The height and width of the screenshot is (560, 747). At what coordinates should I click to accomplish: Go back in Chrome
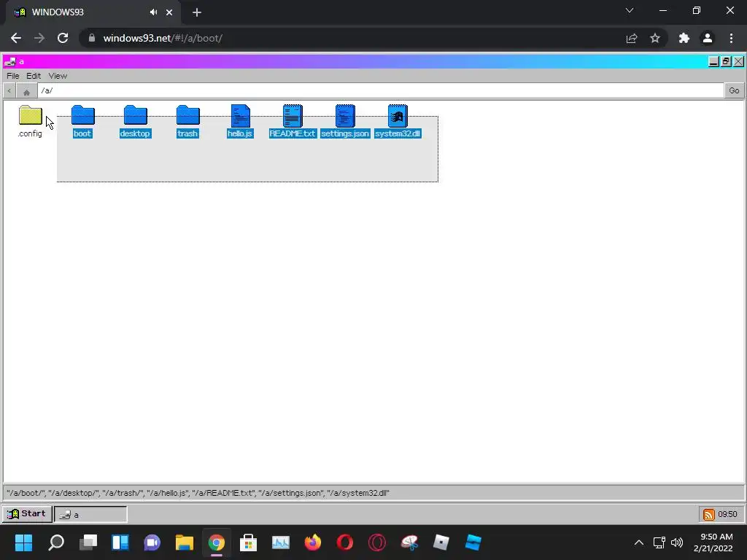(16, 38)
